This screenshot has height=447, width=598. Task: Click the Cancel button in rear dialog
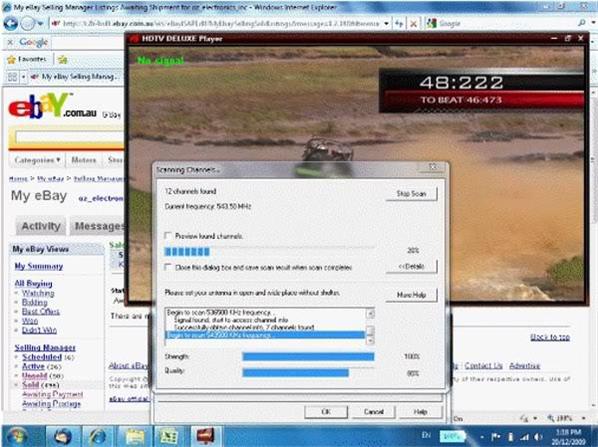[374, 412]
